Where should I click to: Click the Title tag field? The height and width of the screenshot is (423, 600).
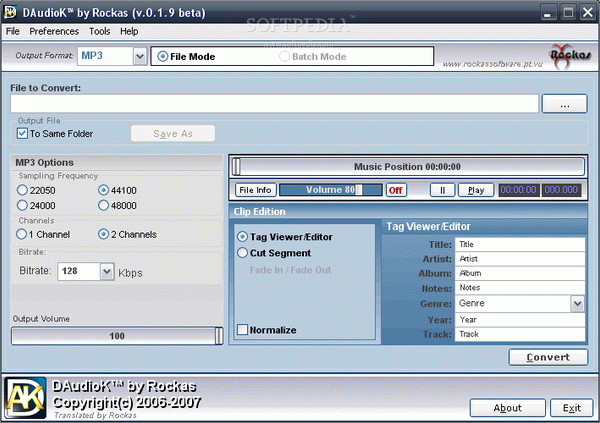tap(520, 244)
